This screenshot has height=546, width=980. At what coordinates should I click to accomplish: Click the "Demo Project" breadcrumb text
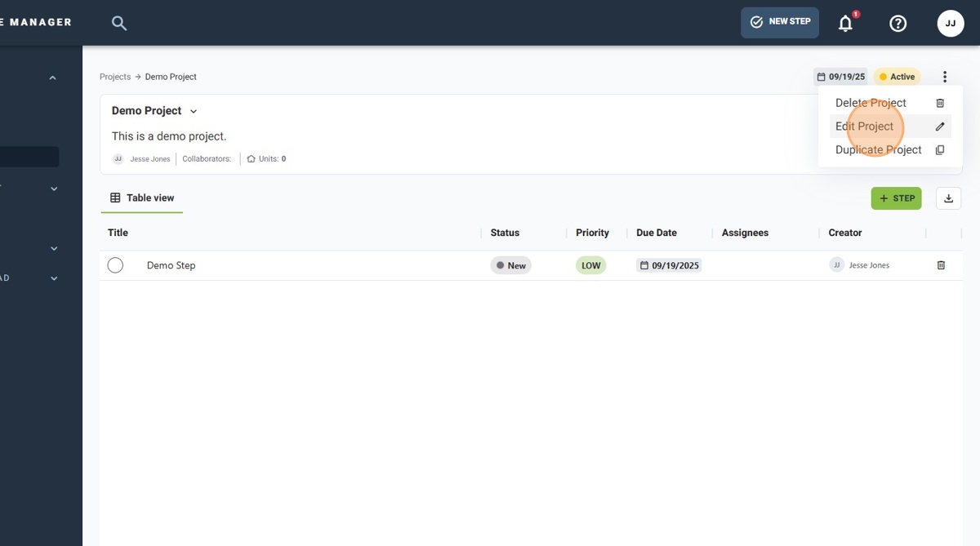pyautogui.click(x=171, y=77)
